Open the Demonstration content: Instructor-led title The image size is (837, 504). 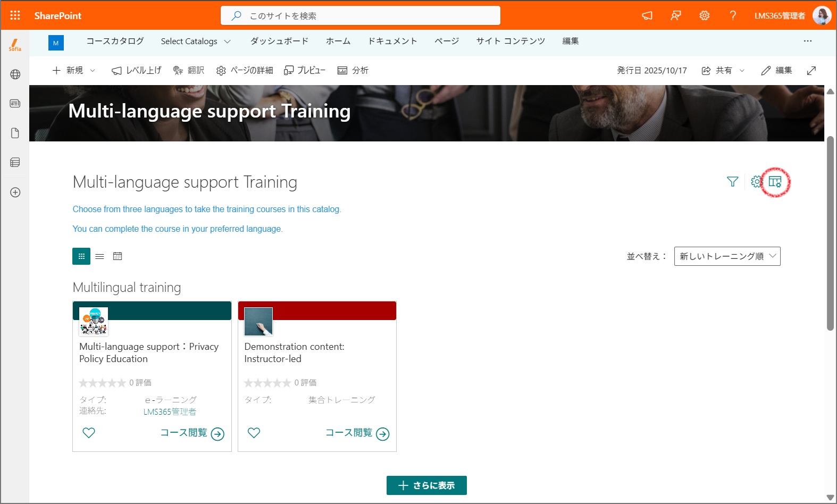click(294, 352)
